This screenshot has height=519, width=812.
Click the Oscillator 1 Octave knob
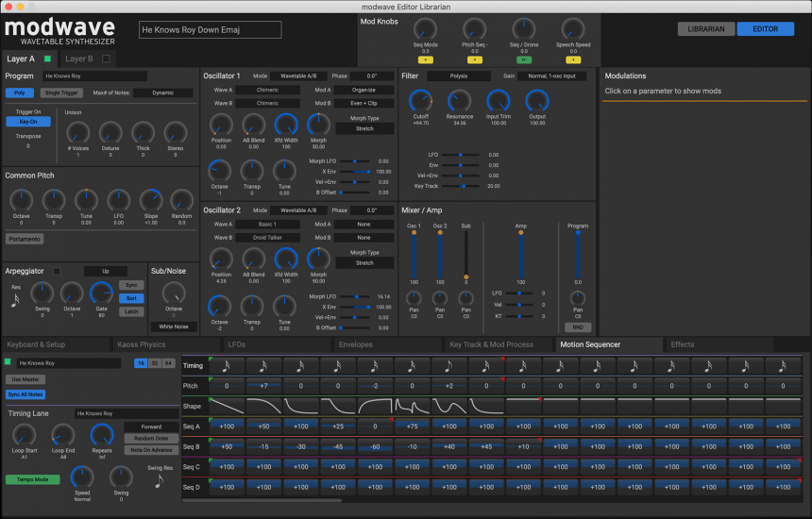click(x=219, y=172)
